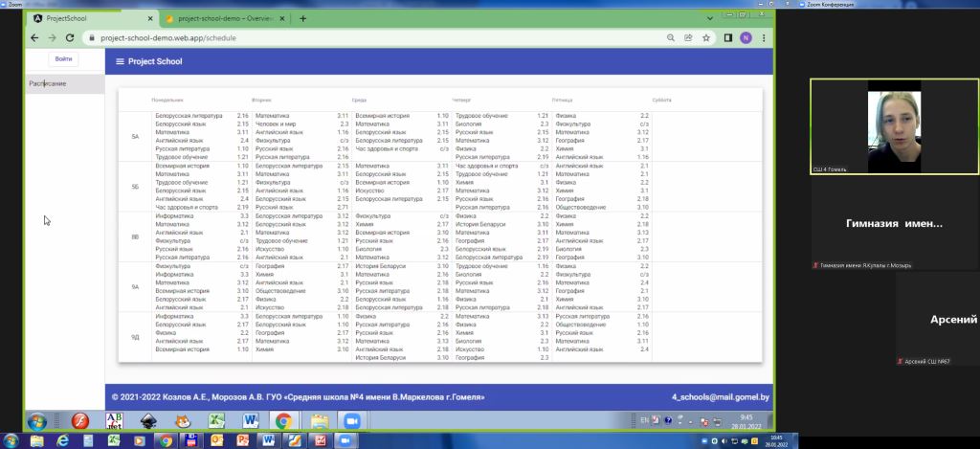
Task: Reload the schedule page
Action: (70, 38)
